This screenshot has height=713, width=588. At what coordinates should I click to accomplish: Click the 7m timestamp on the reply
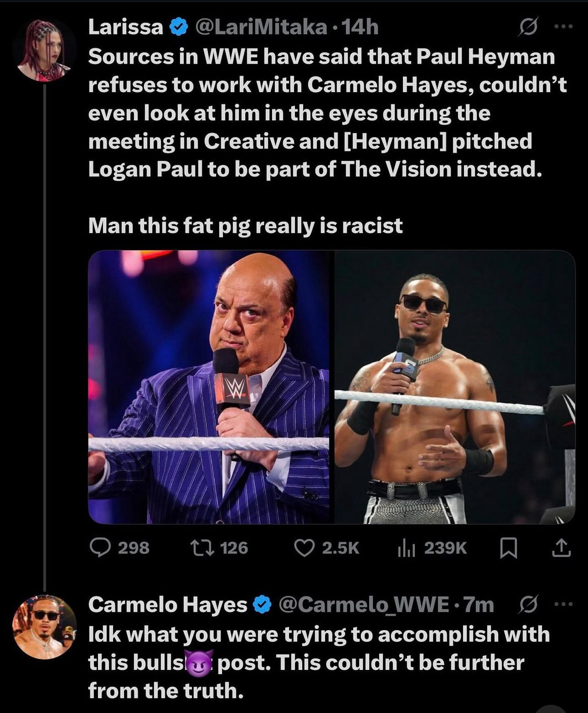point(479,605)
